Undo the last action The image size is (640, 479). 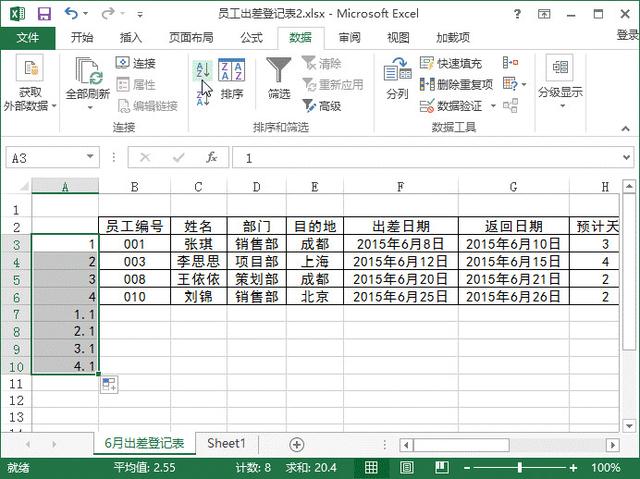(x=71, y=13)
